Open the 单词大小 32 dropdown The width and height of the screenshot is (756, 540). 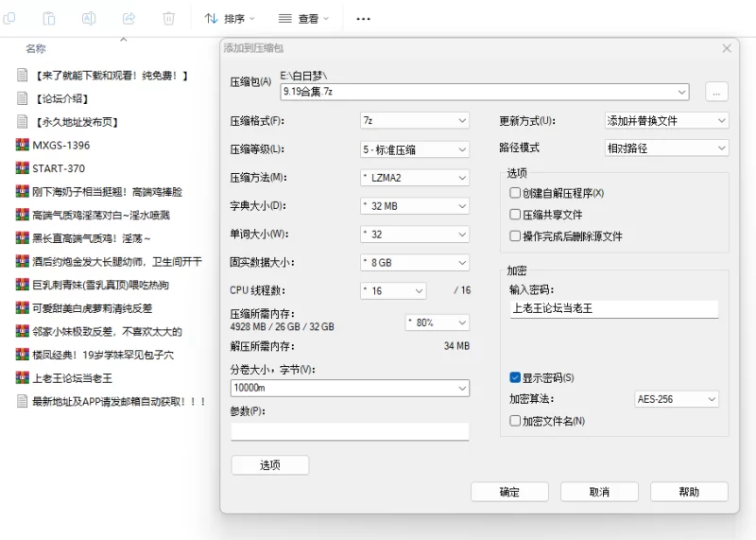pyautogui.click(x=415, y=235)
